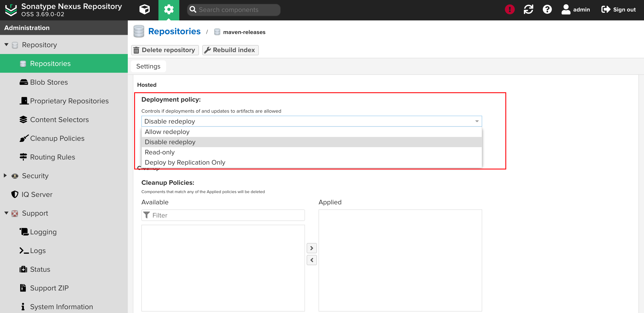The height and width of the screenshot is (313, 644).
Task: Click the red health check alert icon
Action: click(x=509, y=10)
